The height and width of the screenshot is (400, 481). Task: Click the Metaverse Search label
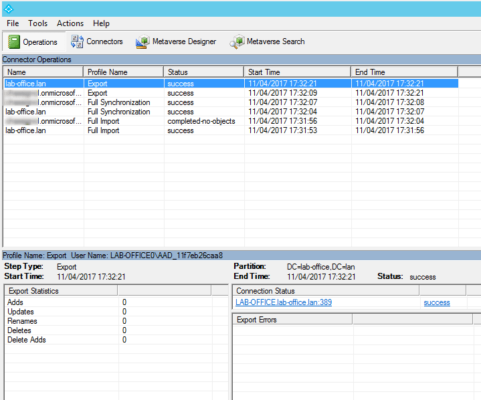pyautogui.click(x=275, y=41)
